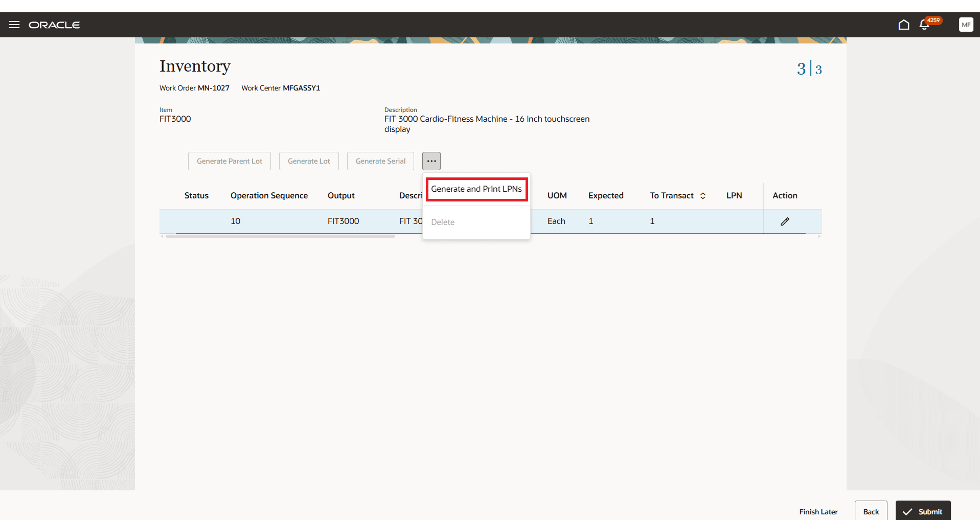Click the left scroll arrow of the table

point(163,236)
